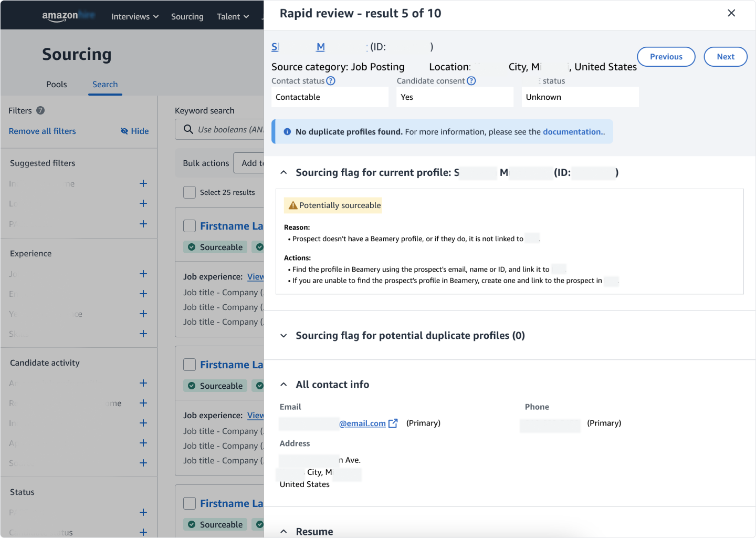Add first Status filter plus icon
The image size is (756, 538).
coord(143,512)
